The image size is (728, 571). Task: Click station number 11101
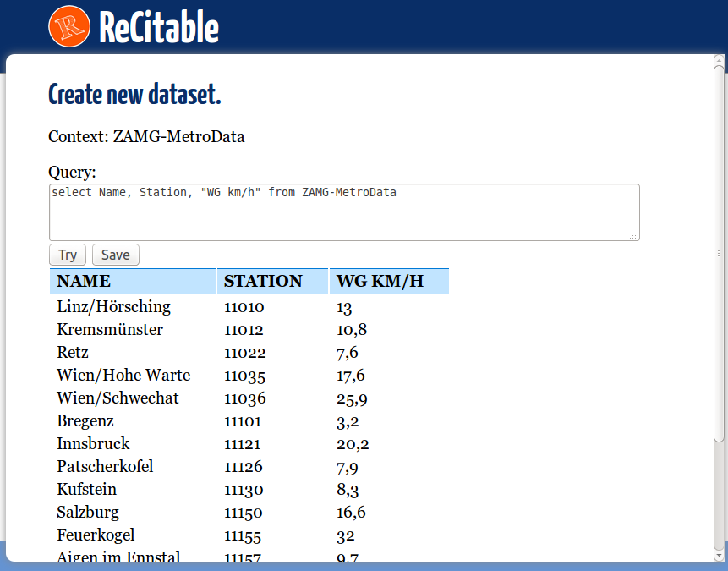tap(243, 421)
